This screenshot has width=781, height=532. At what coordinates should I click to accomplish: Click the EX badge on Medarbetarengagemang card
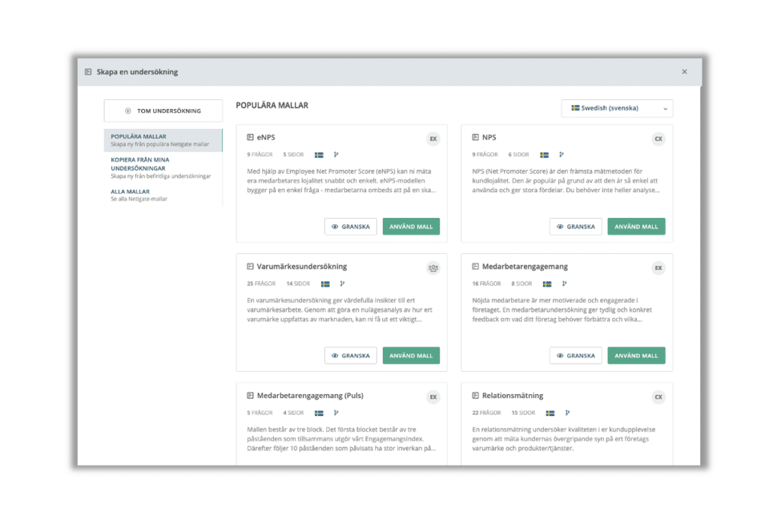point(658,268)
